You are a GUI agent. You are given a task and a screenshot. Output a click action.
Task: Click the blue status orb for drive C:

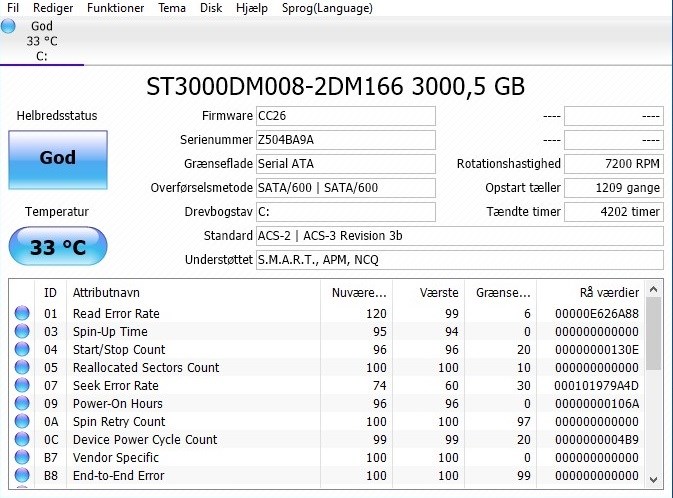[8, 26]
